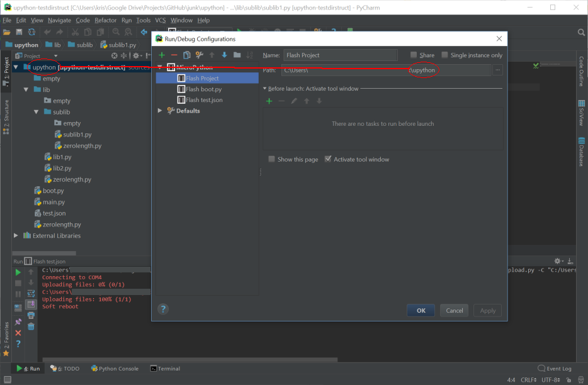This screenshot has width=588, height=385.
Task: Add new configuration with green plus
Action: 162,55
